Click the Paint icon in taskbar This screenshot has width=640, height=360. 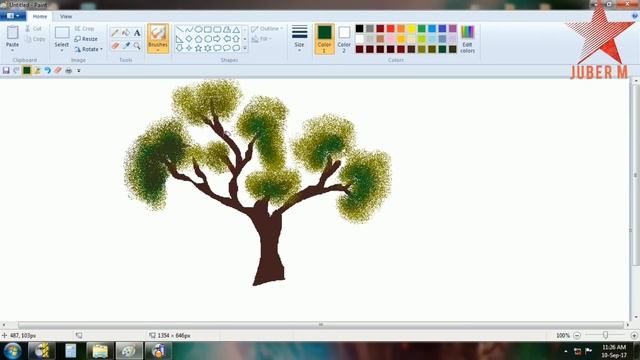129,351
